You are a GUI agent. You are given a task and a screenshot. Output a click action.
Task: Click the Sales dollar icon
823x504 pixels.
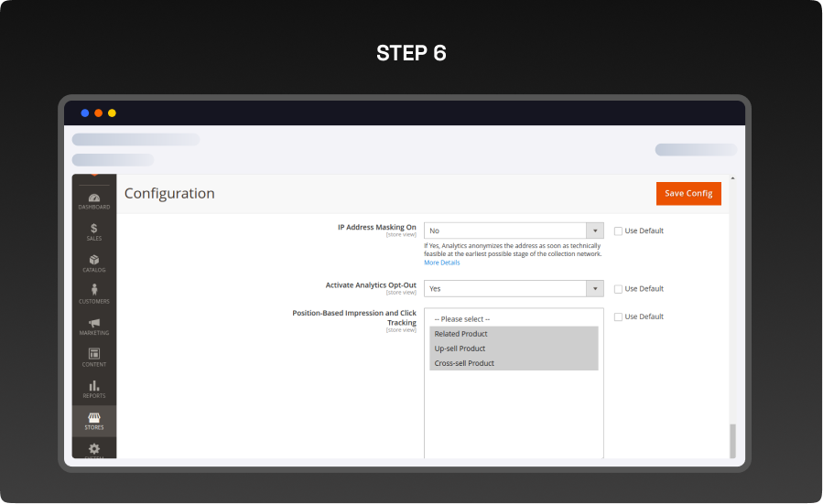[93, 230]
